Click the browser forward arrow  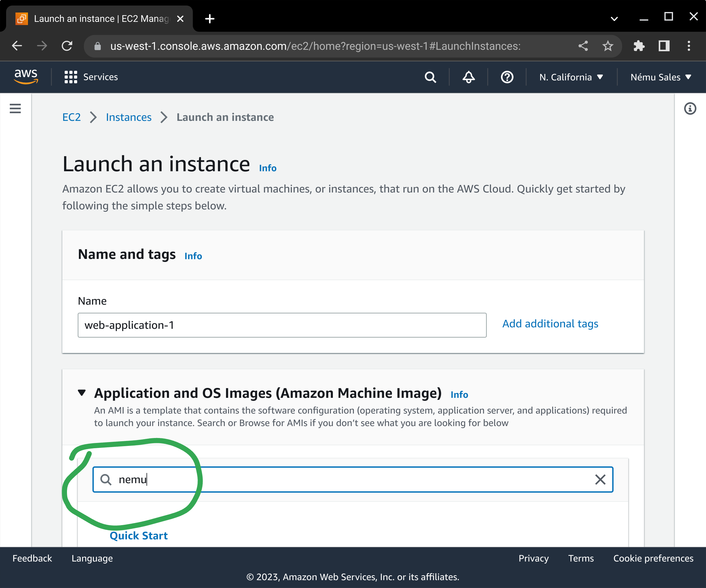[x=42, y=46]
